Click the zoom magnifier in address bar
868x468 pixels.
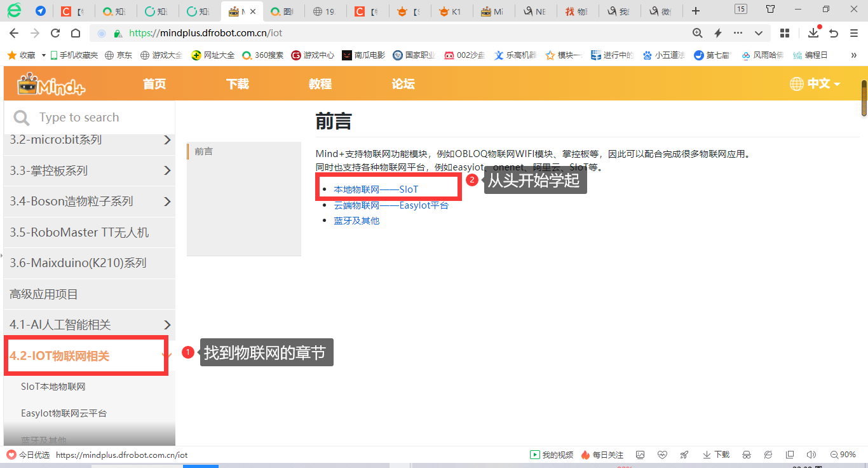(x=697, y=33)
